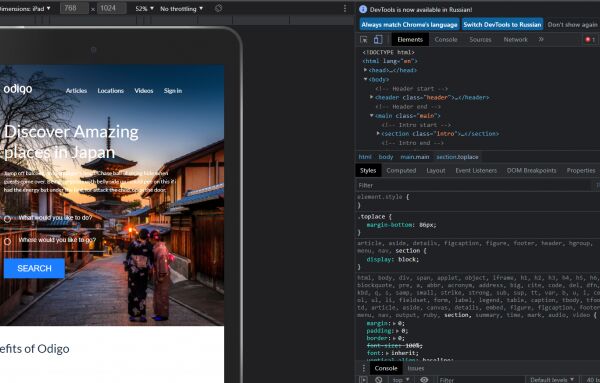
Task: Activate the inspect element picker icon
Action: coord(364,39)
